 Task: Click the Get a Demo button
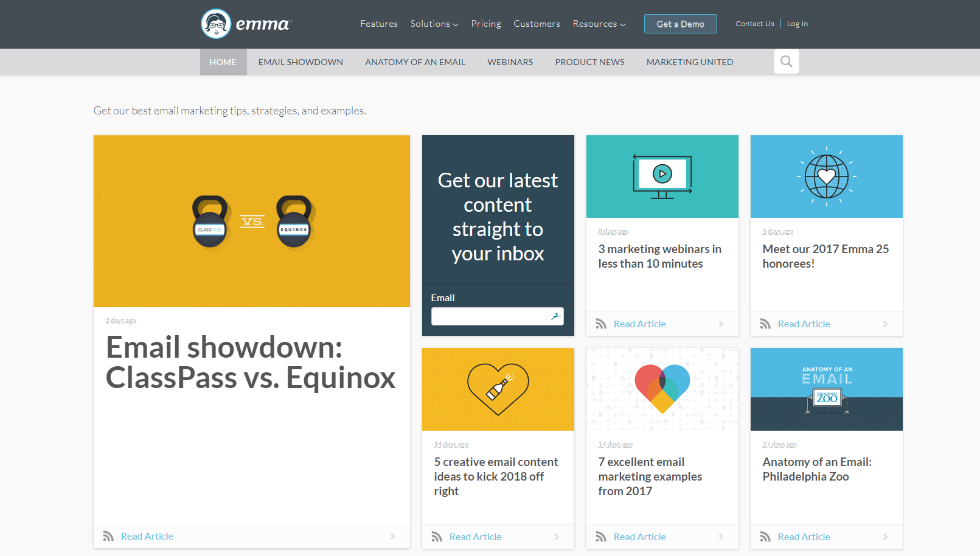click(x=681, y=24)
